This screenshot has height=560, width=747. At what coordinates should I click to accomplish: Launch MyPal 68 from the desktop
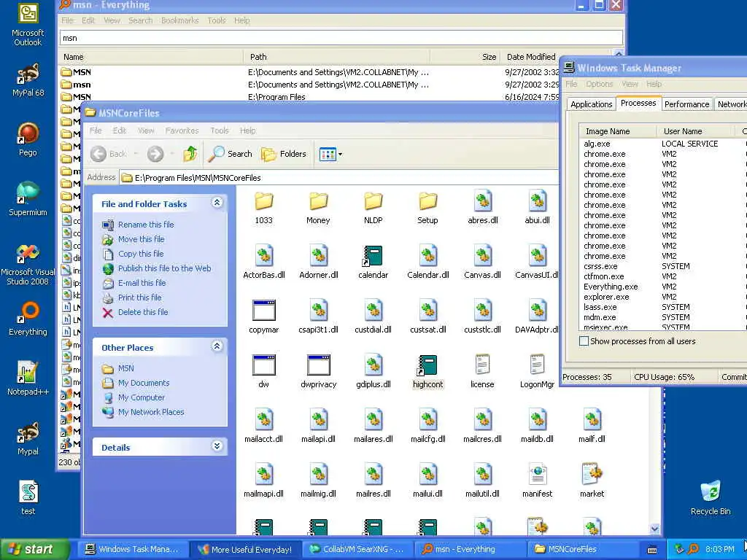tap(28, 79)
